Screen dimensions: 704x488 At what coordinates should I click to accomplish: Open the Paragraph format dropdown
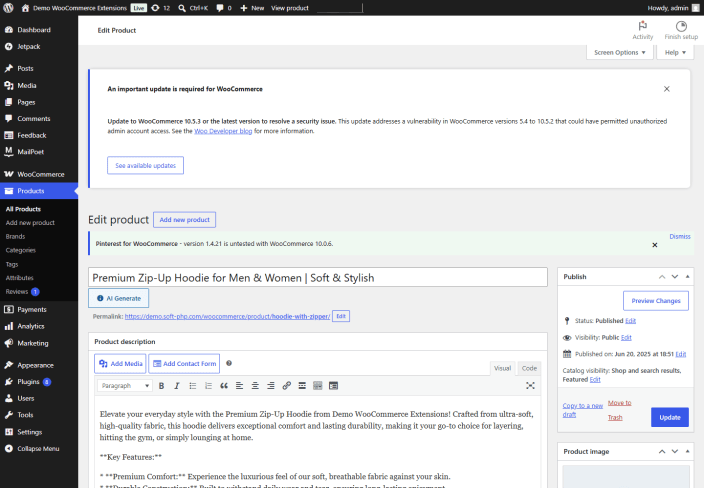click(125, 386)
